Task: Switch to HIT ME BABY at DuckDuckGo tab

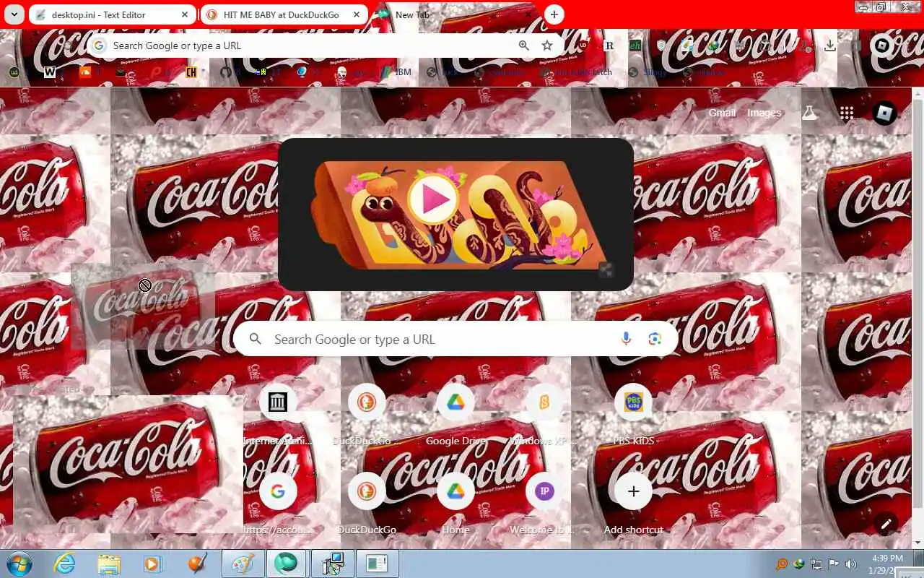Action: [x=284, y=14]
